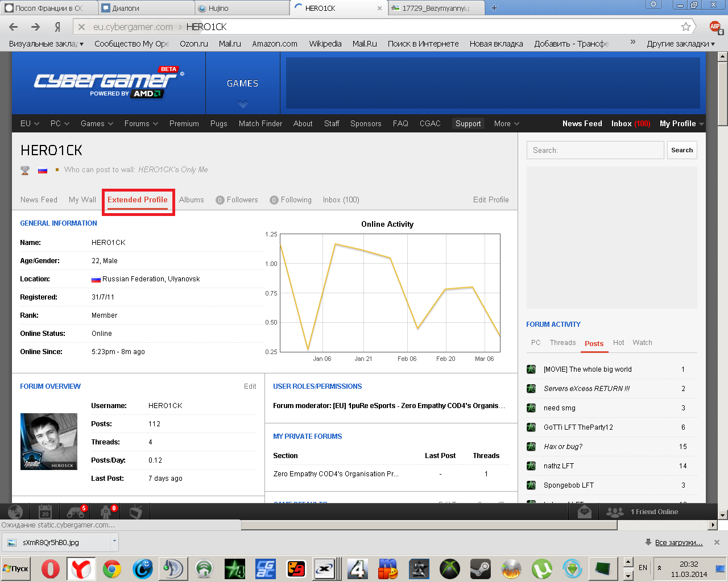Open Servers eXcess RETURN !!! forum post
This screenshot has width=728, height=582.
(x=586, y=389)
